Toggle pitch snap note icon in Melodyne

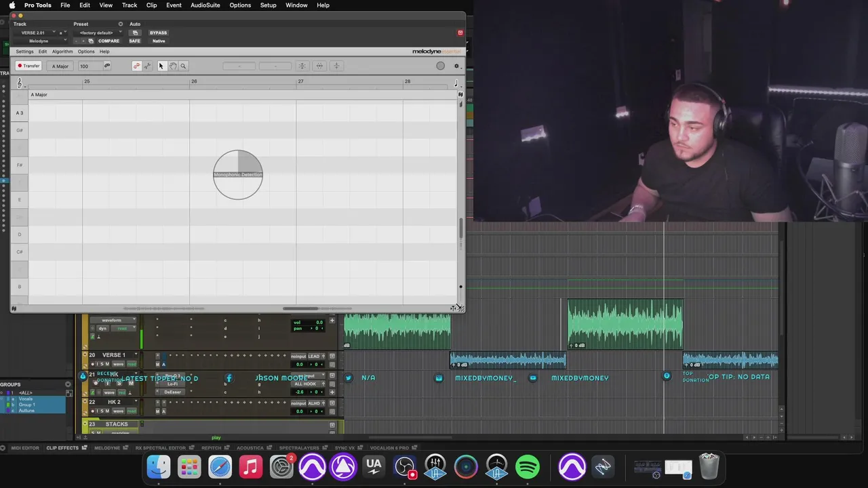pyautogui.click(x=136, y=66)
